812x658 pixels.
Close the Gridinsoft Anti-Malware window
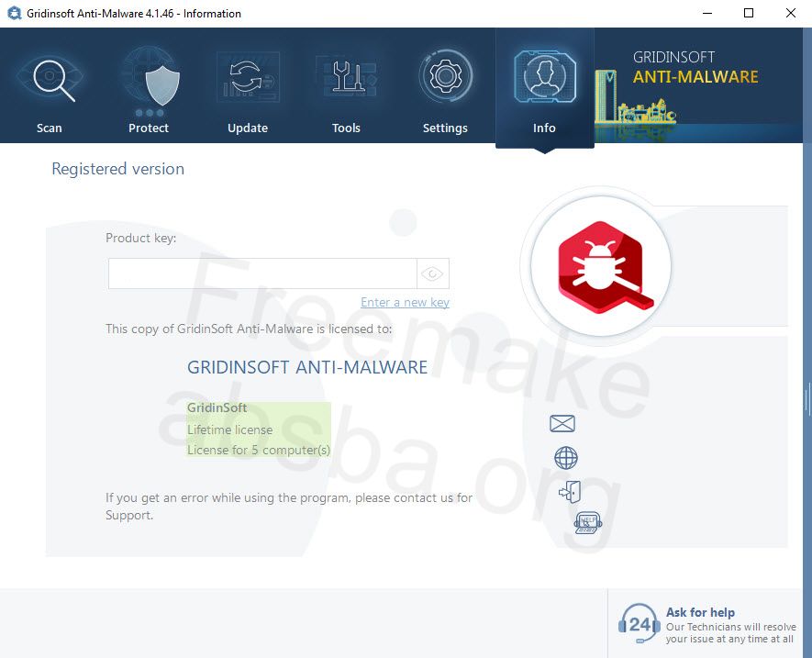(x=791, y=14)
